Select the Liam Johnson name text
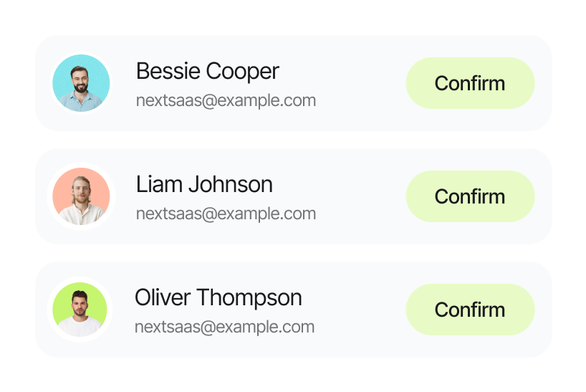The width and height of the screenshot is (586, 392). (204, 184)
